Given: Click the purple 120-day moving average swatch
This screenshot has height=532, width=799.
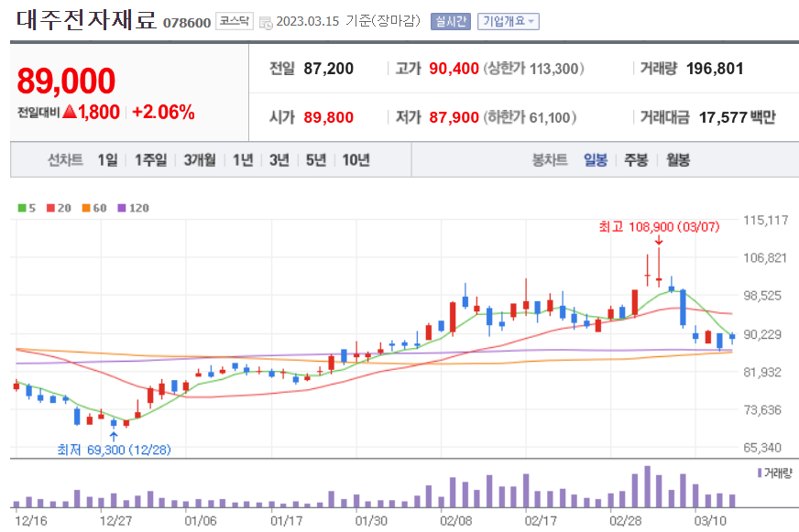Looking at the screenshot, I should 121,208.
